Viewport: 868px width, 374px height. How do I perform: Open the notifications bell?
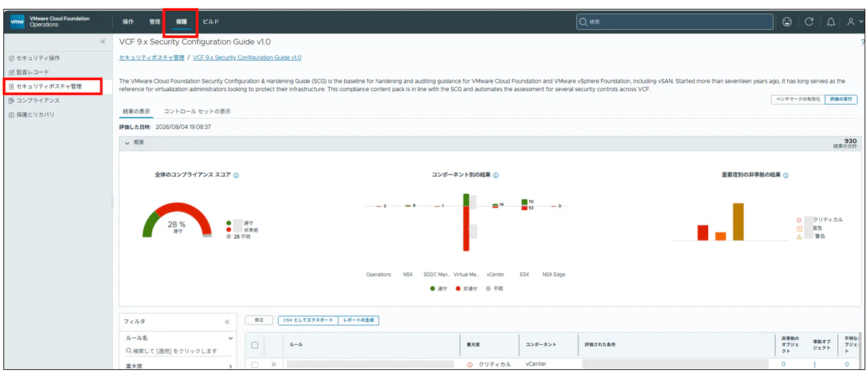pos(831,22)
